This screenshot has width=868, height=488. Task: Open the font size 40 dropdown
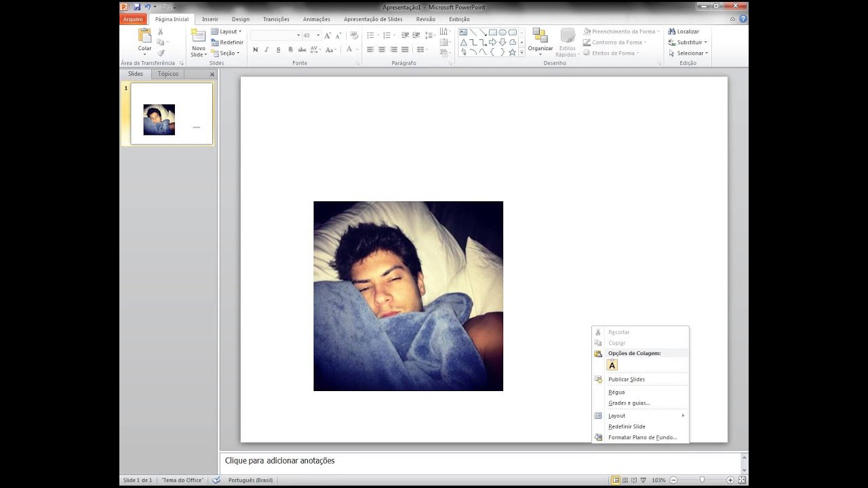[x=318, y=35]
